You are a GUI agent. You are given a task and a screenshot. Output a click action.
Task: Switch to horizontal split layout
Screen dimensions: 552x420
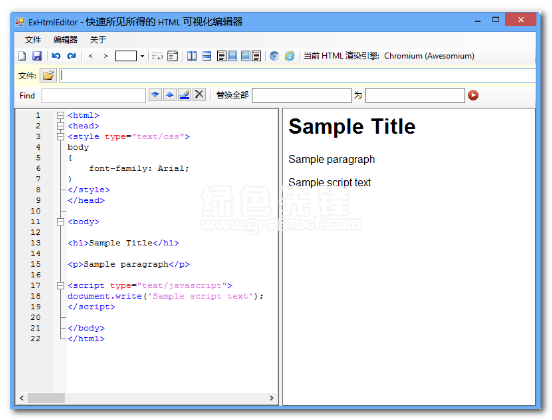coord(207,56)
